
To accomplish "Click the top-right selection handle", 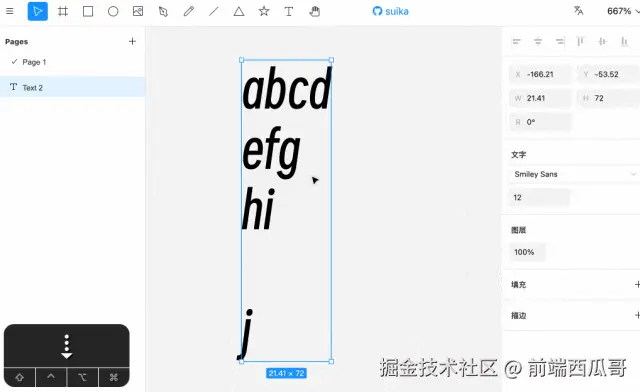I will [331, 60].
